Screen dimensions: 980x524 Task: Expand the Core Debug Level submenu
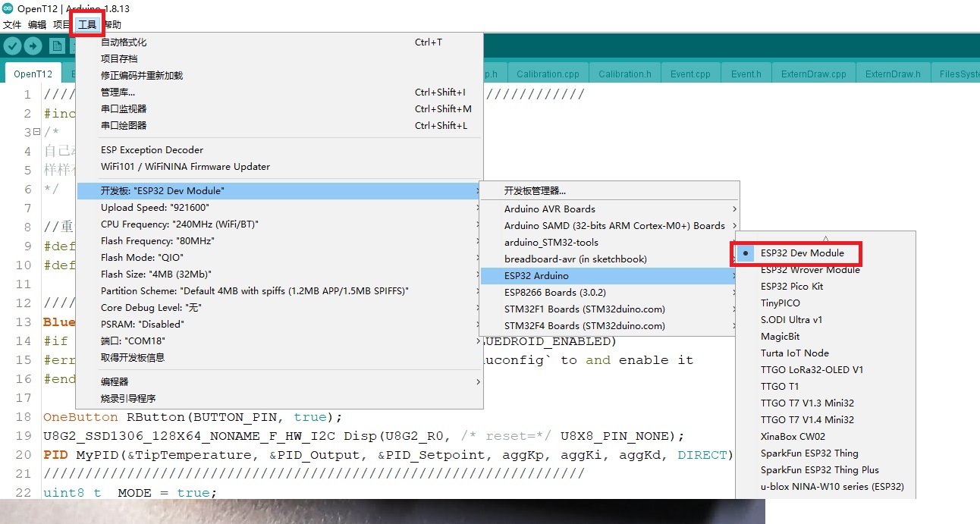(x=279, y=308)
